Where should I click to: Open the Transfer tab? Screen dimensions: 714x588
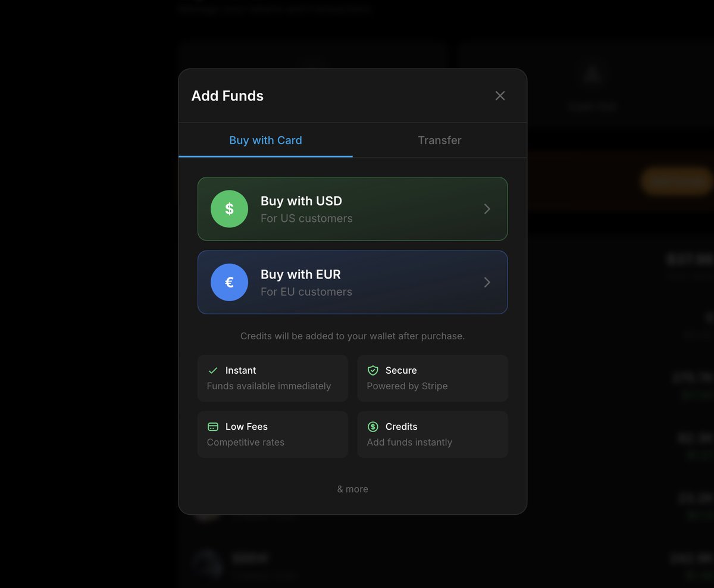click(x=440, y=140)
